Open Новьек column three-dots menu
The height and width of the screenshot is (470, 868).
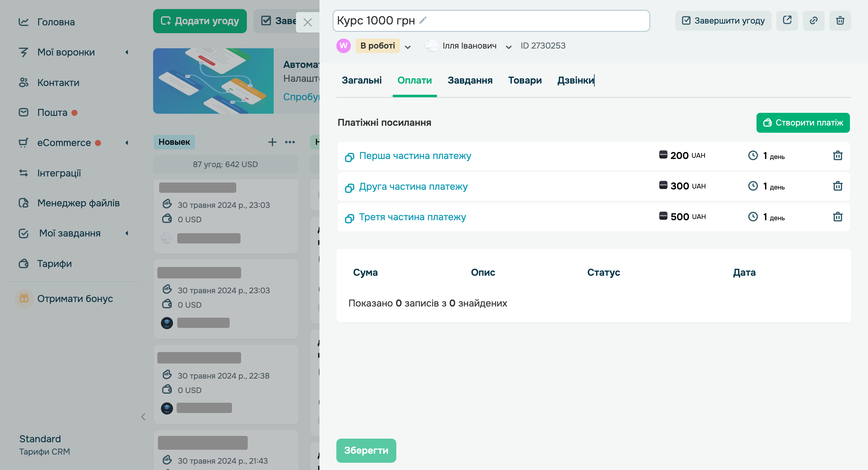click(x=290, y=142)
